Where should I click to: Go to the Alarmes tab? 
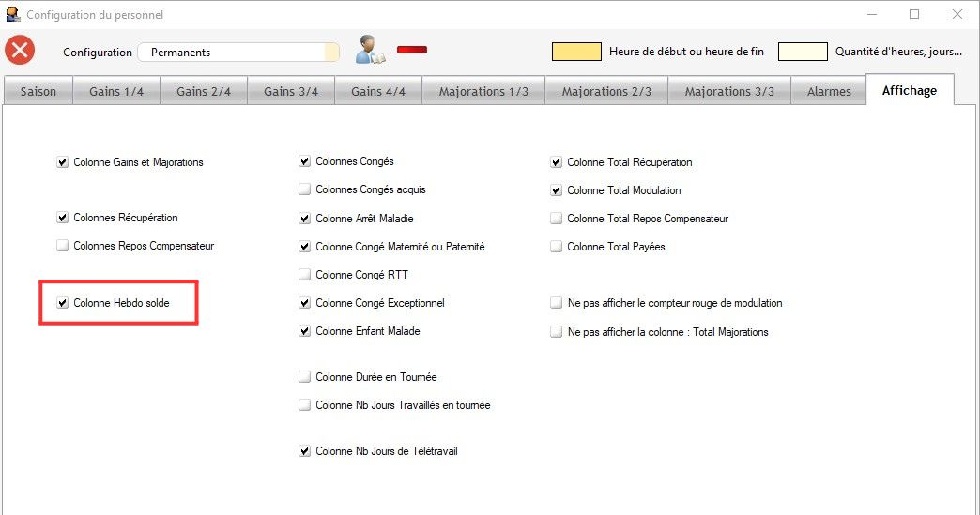point(828,91)
